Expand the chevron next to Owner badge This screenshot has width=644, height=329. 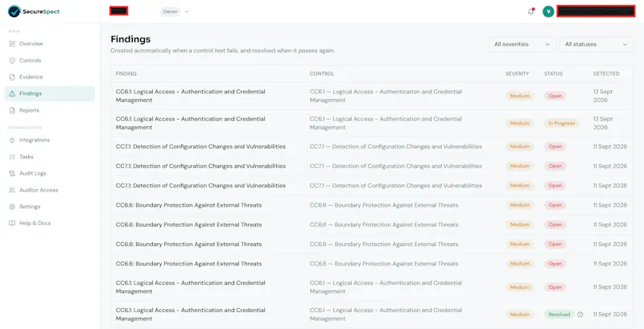point(187,11)
